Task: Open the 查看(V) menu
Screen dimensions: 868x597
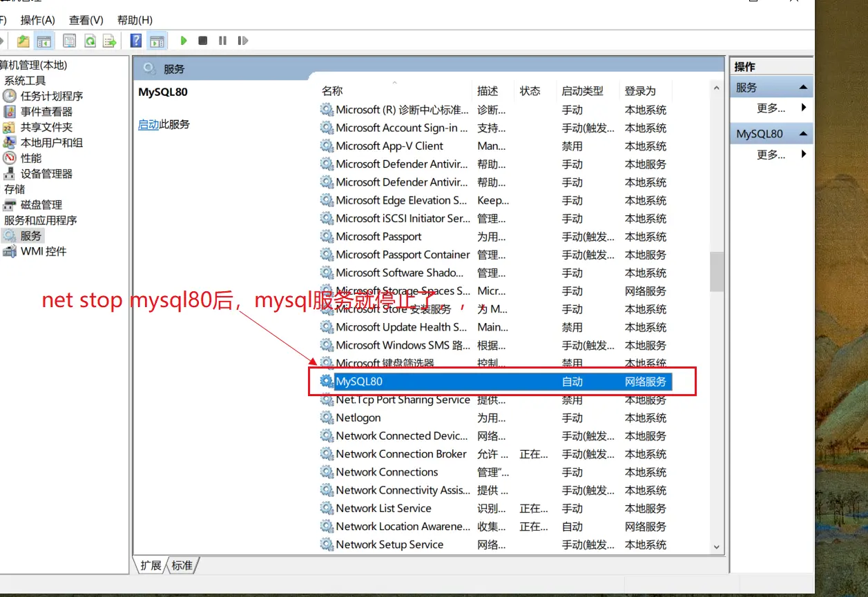Action: point(86,20)
